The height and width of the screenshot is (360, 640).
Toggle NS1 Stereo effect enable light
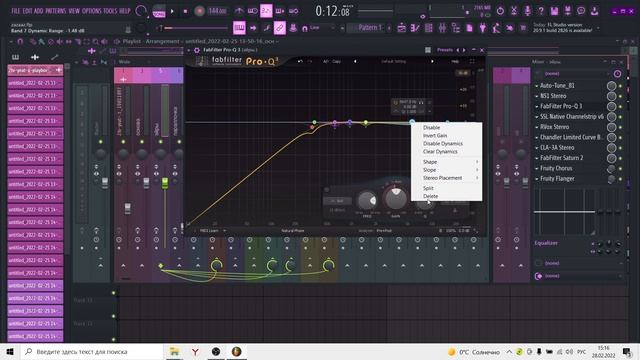pos(620,96)
